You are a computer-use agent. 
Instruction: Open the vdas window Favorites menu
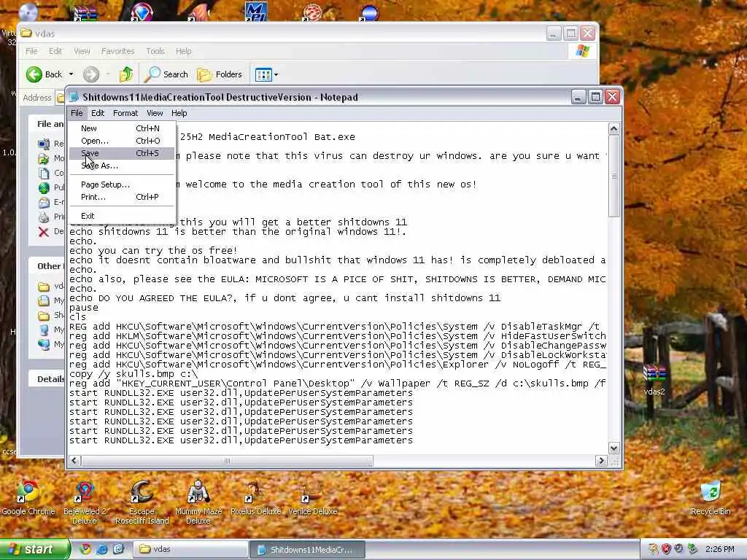coord(117,51)
